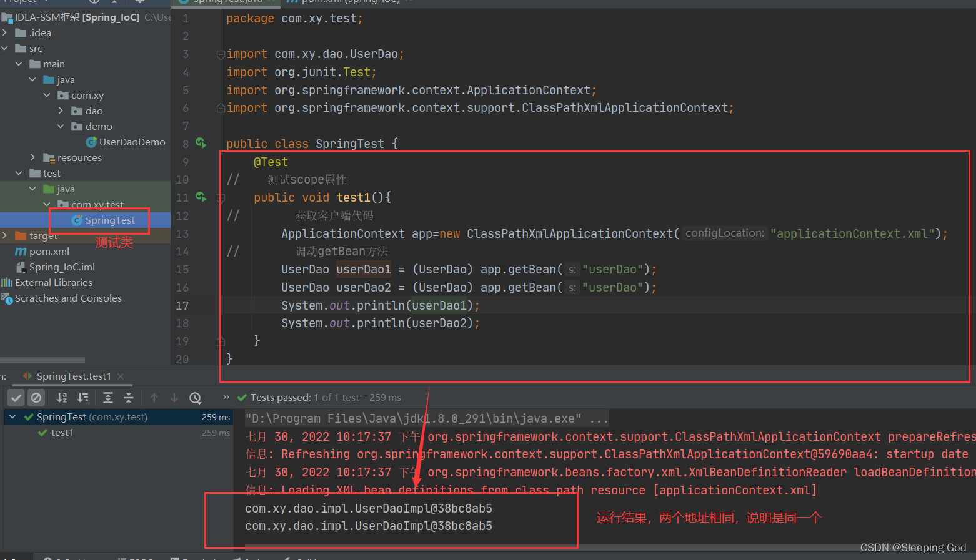Fold the import block at line 3
The width and height of the screenshot is (976, 560).
[221, 54]
